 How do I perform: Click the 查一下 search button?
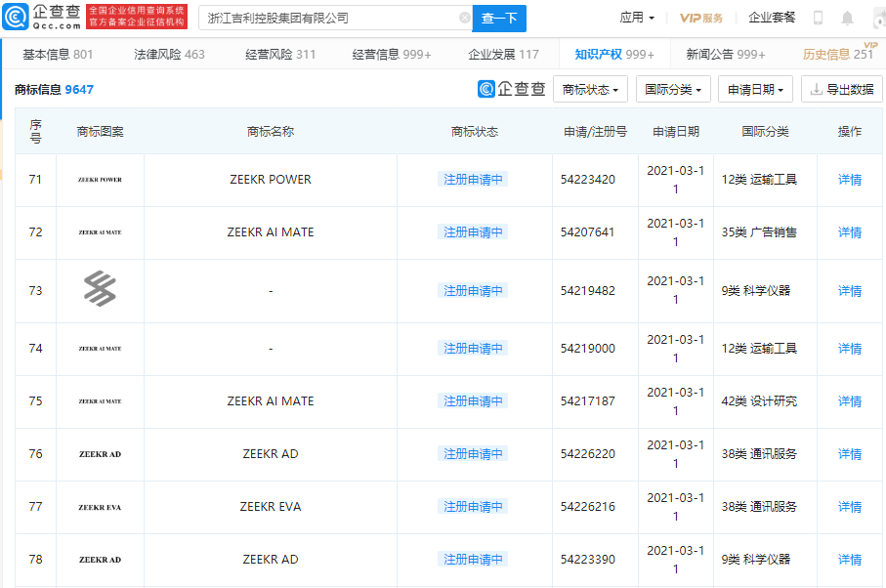pos(501,17)
